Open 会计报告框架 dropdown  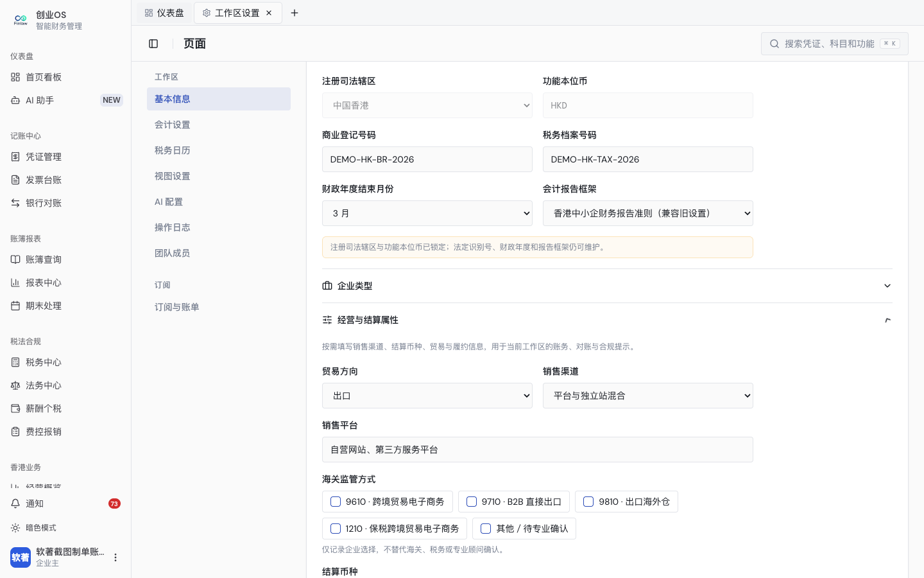(648, 213)
